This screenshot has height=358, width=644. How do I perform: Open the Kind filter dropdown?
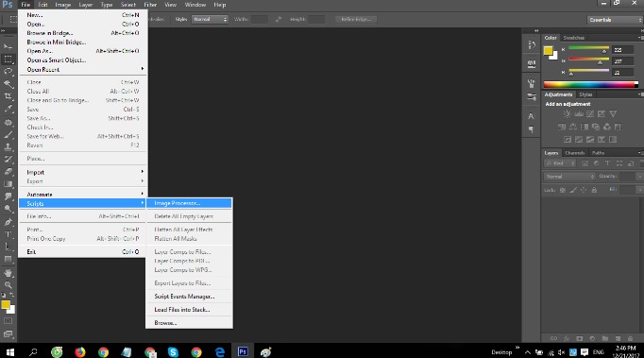[x=560, y=163]
